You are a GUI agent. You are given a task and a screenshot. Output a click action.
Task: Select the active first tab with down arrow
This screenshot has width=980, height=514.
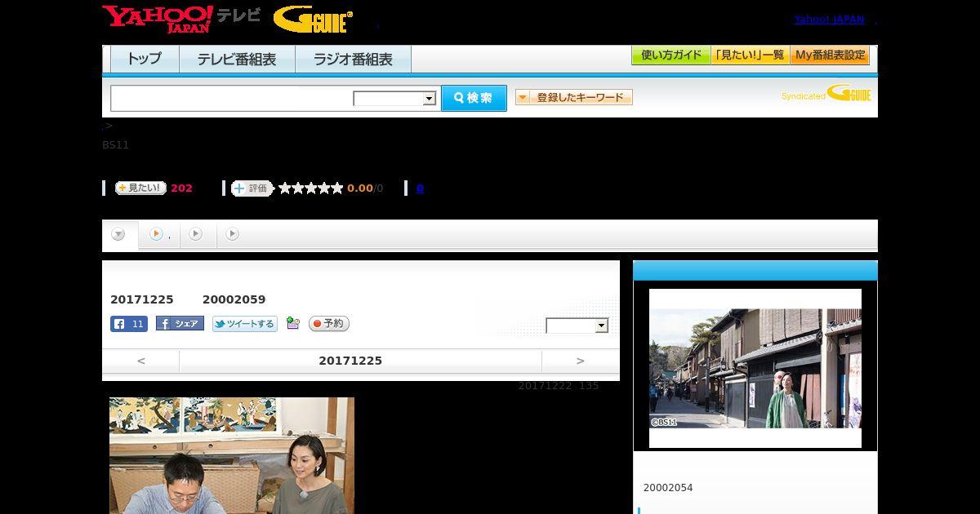119,235
